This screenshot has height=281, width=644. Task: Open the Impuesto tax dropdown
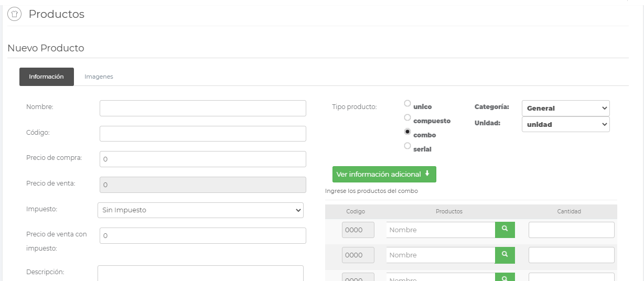[200, 210]
